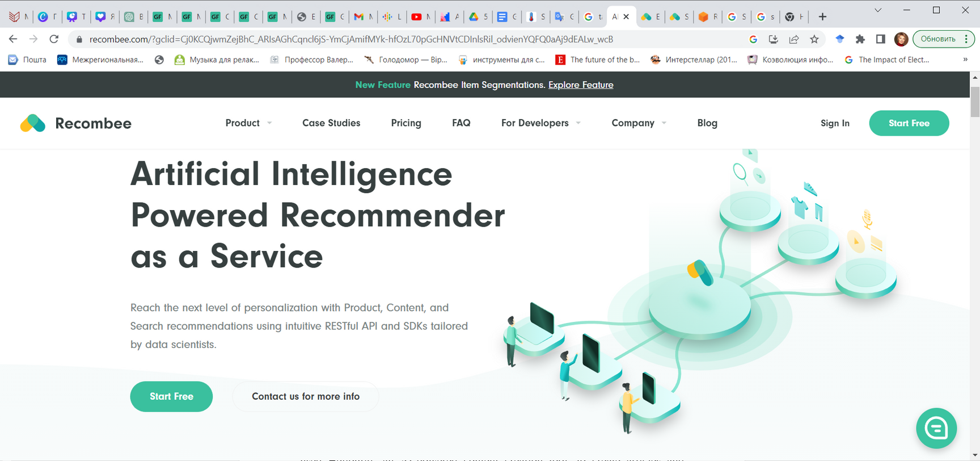Open the blue graduation cap extension
The height and width of the screenshot is (461, 980).
click(840, 39)
